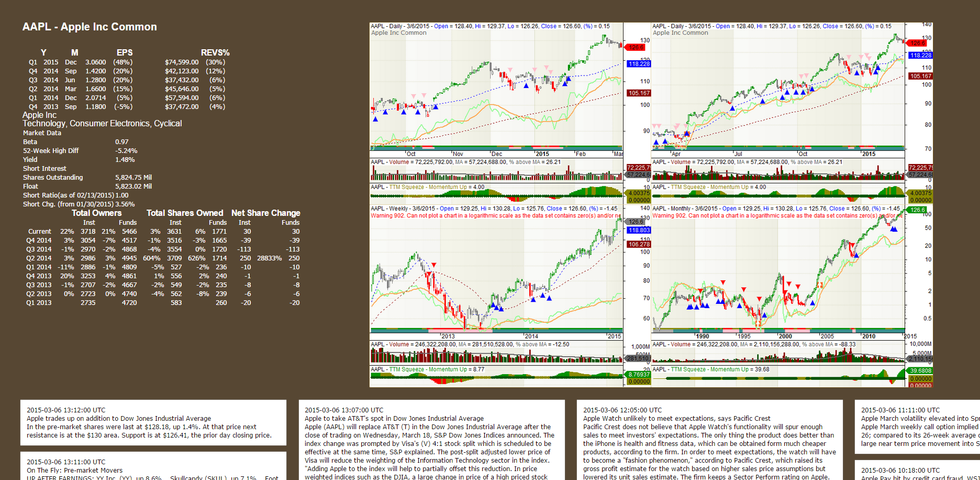Image resolution: width=980 pixels, height=480 pixels.
Task: Click the Short Interest label
Action: [44, 169]
